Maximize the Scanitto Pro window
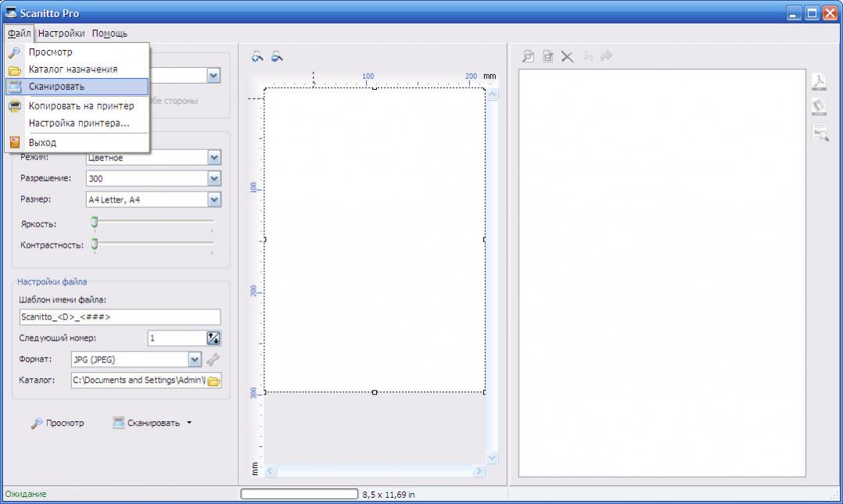This screenshot has height=504, width=843. tap(812, 13)
